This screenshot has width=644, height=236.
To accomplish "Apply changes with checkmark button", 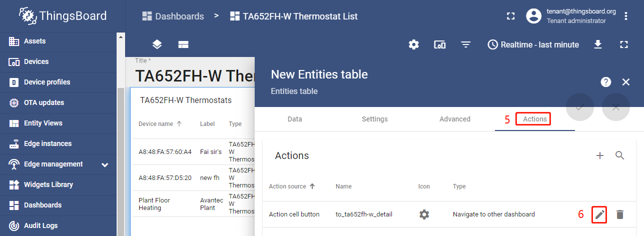I will click(x=580, y=107).
